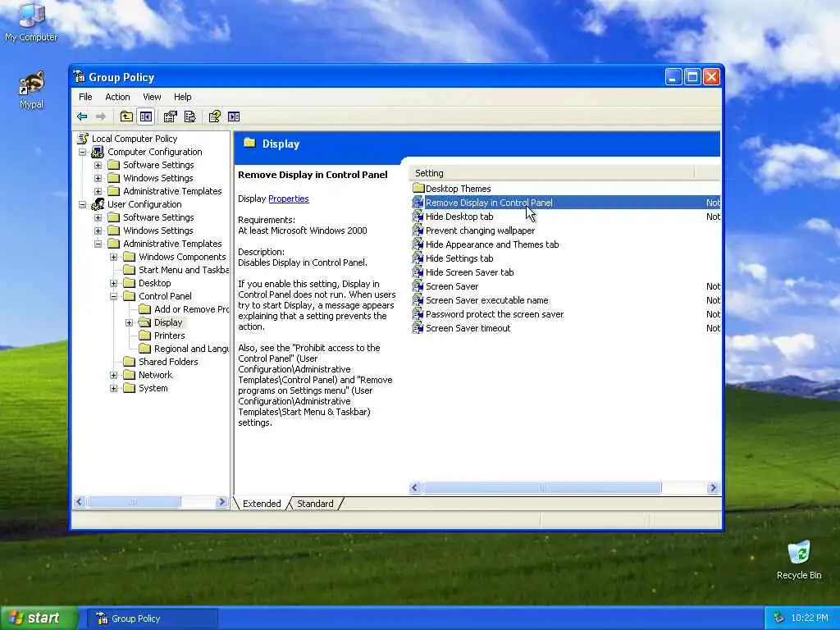Select the Screen Saver setting row

coord(565,286)
